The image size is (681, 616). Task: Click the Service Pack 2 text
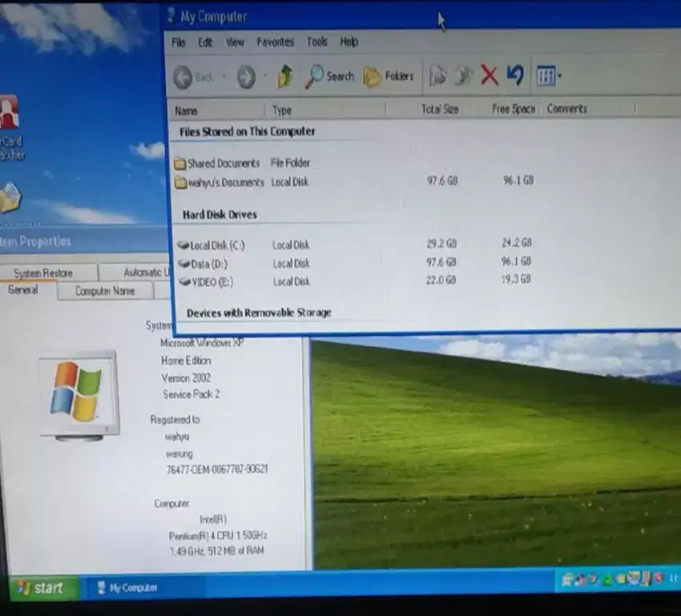click(x=191, y=394)
